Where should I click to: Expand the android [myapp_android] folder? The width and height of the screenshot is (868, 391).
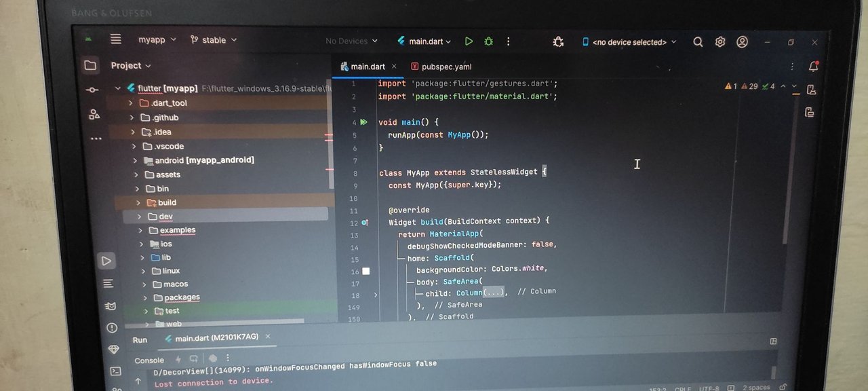click(136, 161)
